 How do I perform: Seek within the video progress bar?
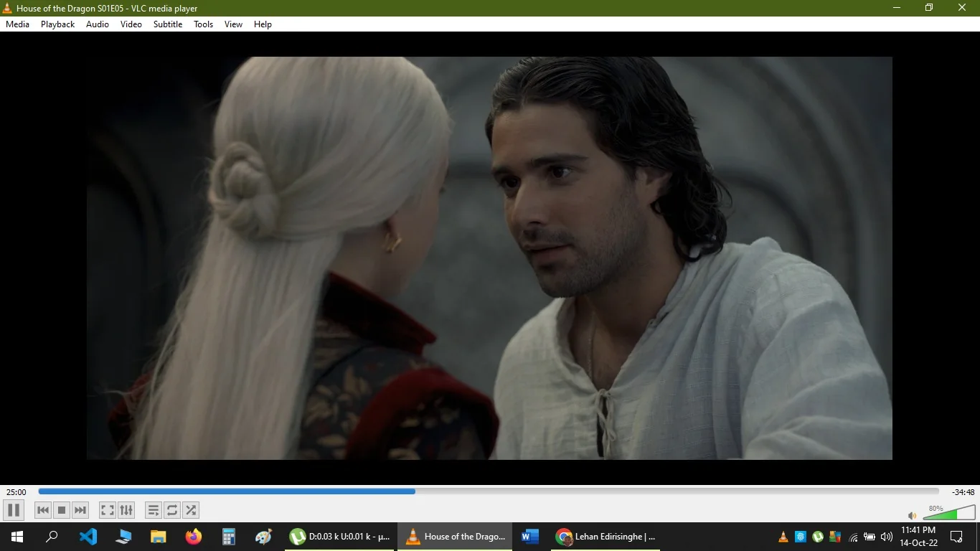tap(489, 491)
